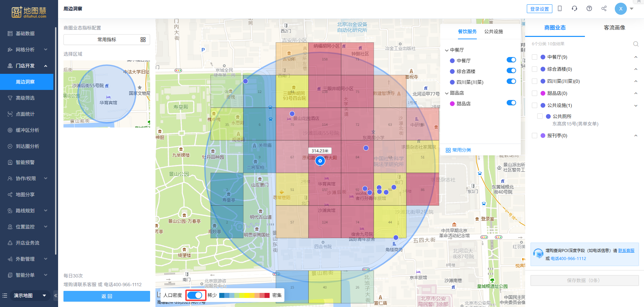The height and width of the screenshot is (307, 644).
Task: Click the user avatar X icon
Action: (620, 9)
